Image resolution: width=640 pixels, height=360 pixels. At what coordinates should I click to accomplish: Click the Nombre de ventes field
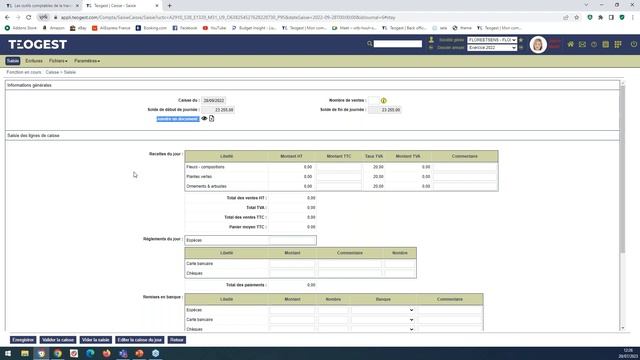pyautogui.click(x=373, y=100)
